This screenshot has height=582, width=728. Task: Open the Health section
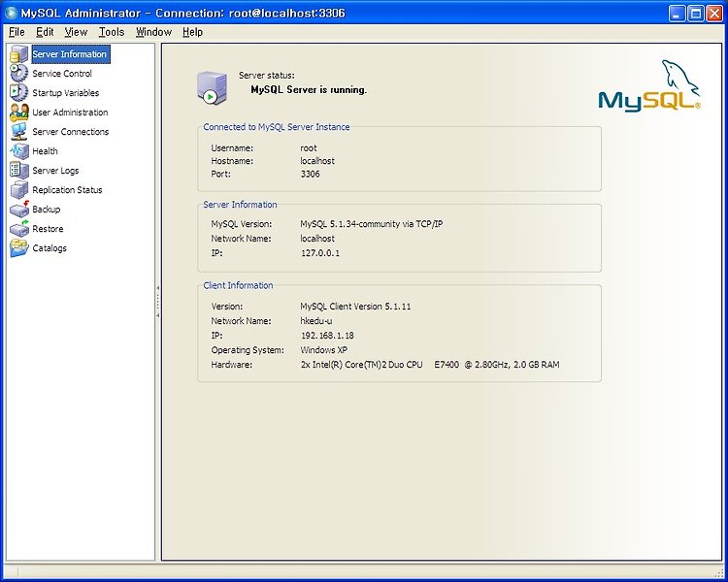click(45, 151)
